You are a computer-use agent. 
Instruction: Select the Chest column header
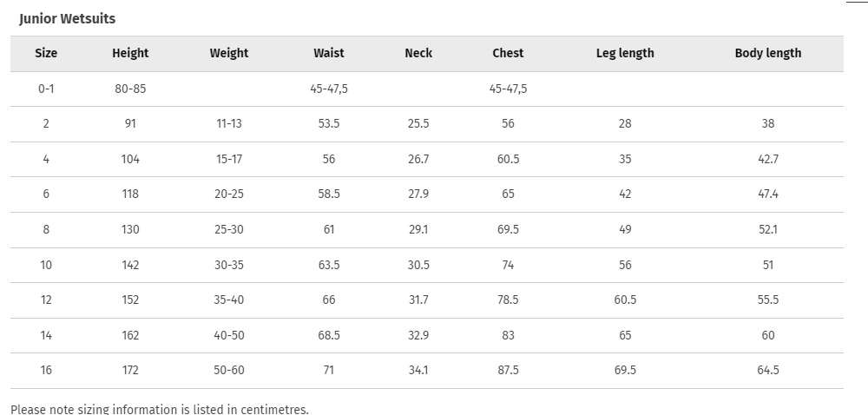pos(508,53)
